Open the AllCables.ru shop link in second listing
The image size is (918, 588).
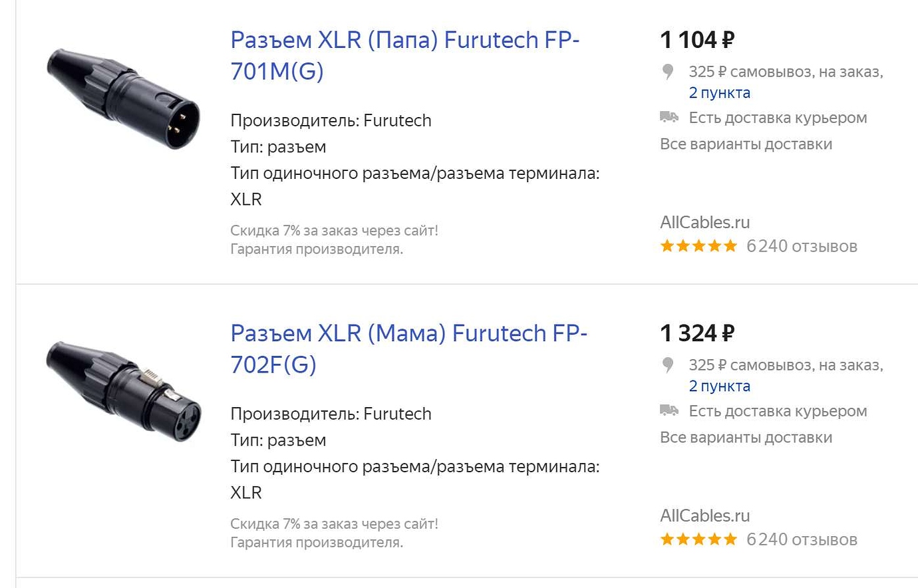tap(704, 515)
